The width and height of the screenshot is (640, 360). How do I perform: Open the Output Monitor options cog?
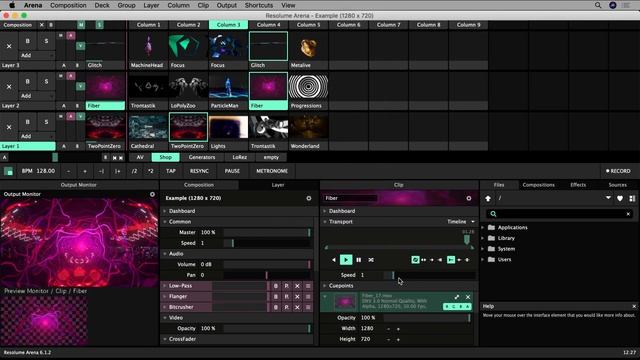click(152, 194)
